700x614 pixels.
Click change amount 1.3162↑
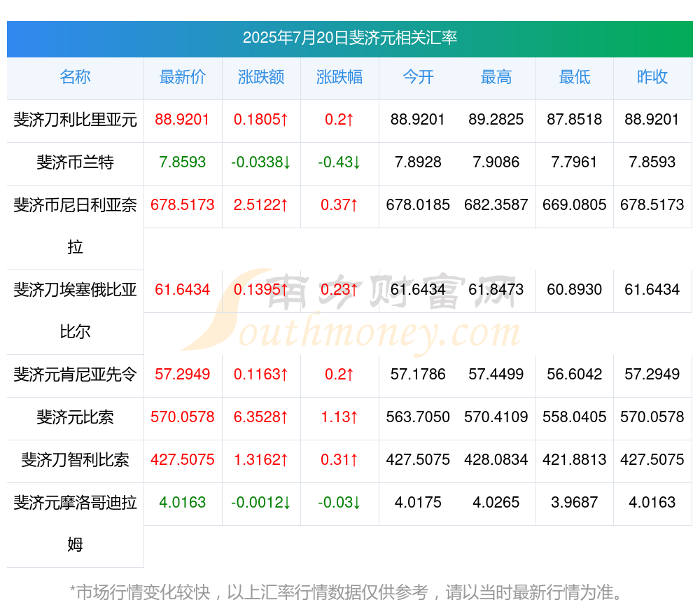point(260,459)
